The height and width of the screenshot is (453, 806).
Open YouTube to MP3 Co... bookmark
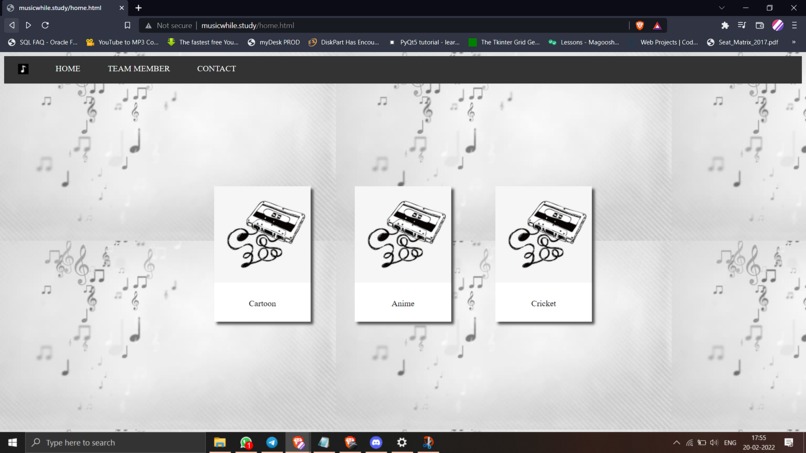click(122, 42)
